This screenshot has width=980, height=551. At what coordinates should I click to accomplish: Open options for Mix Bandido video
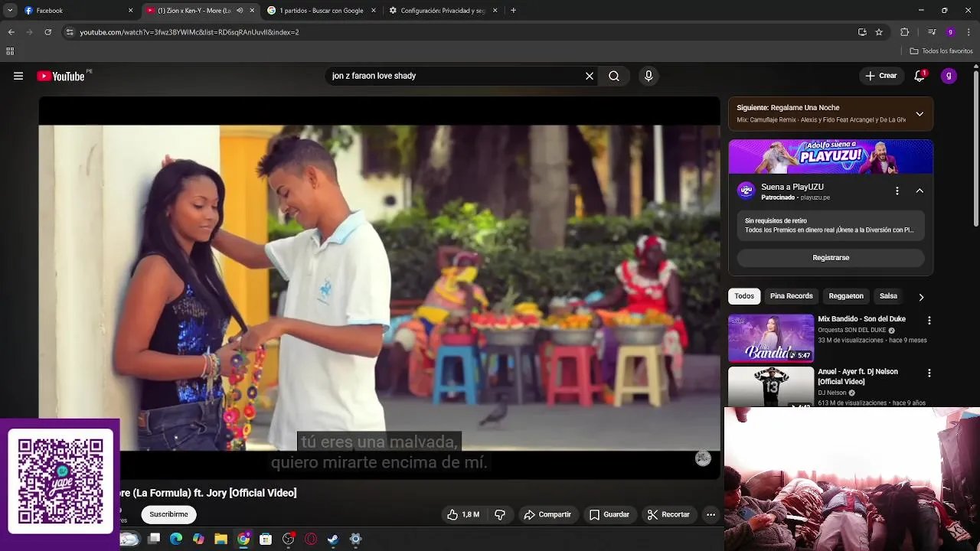click(929, 321)
